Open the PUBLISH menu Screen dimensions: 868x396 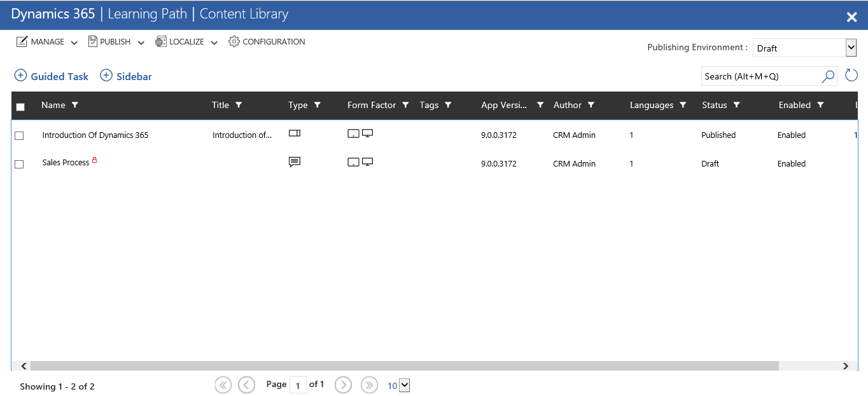116,41
